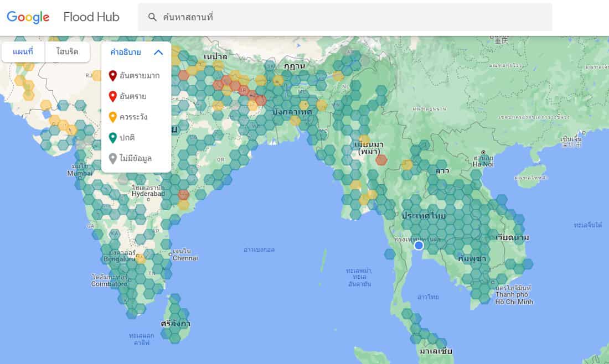Click the Ho Chi Minh city label
609x364 pixels.
514,302
